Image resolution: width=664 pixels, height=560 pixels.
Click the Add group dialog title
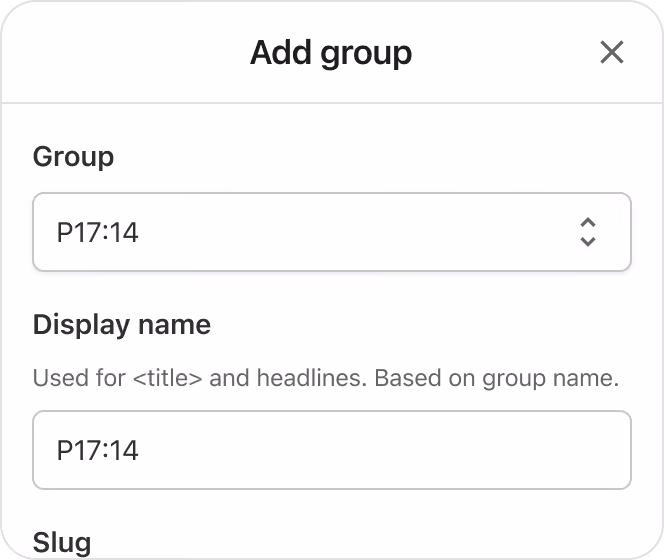(x=331, y=53)
